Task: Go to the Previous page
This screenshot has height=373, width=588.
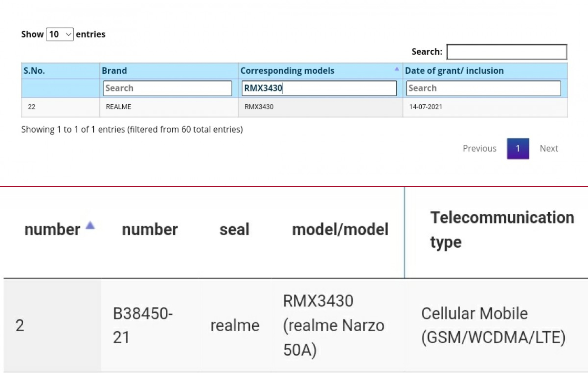Action: point(480,149)
